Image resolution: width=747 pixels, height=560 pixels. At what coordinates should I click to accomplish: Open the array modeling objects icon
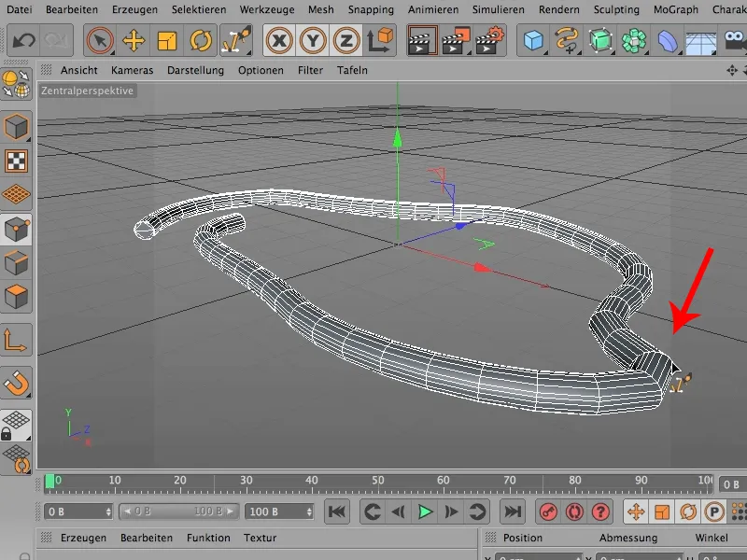(634, 40)
